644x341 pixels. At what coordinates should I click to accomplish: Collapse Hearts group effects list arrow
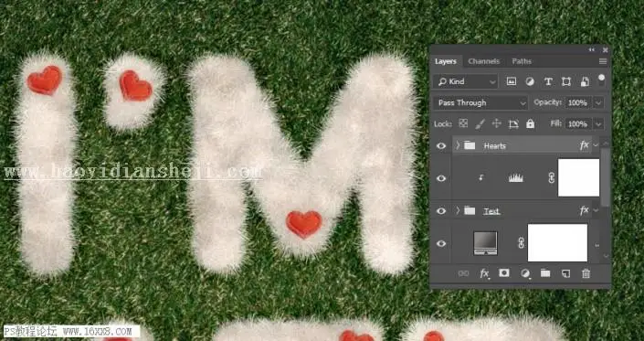coord(596,145)
